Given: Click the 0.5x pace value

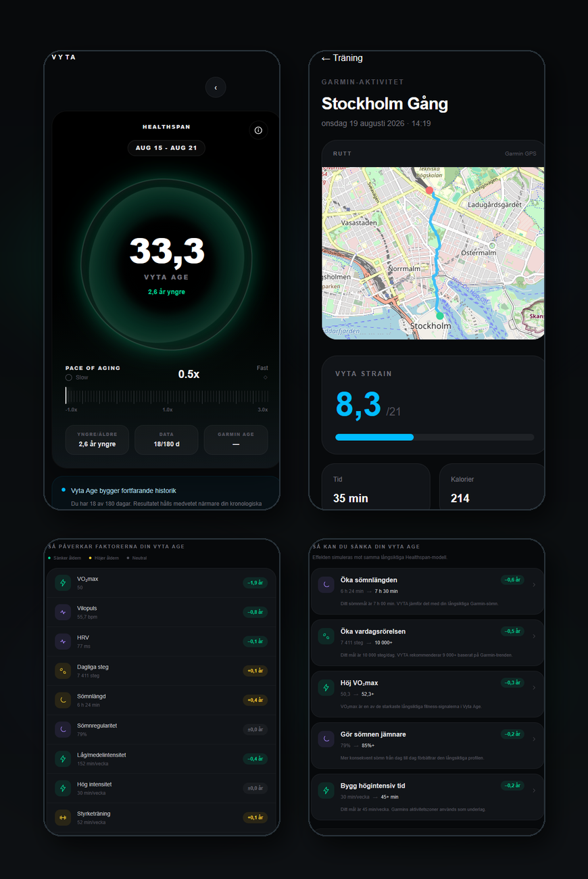Looking at the screenshot, I should click(189, 374).
